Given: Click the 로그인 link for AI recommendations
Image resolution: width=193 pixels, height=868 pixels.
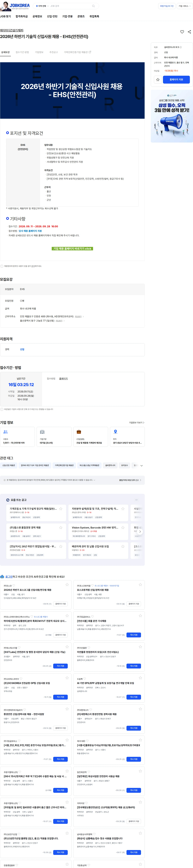Looking at the screenshot, I should [x=9, y=577].
